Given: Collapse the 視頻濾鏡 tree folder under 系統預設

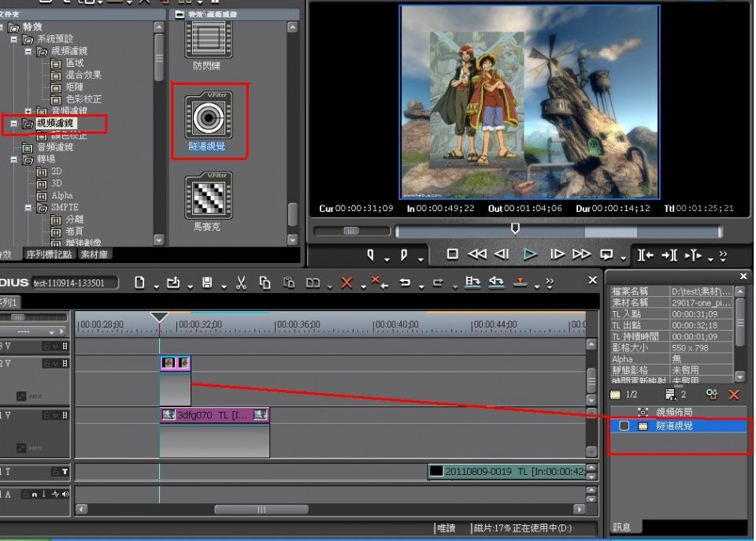Looking at the screenshot, I should 29,51.
